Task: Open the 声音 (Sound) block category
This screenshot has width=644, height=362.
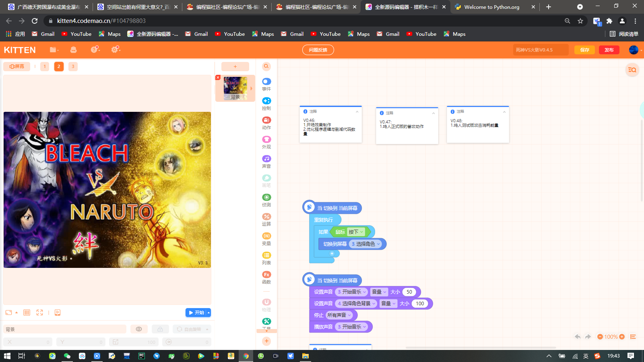Action: [266, 161]
